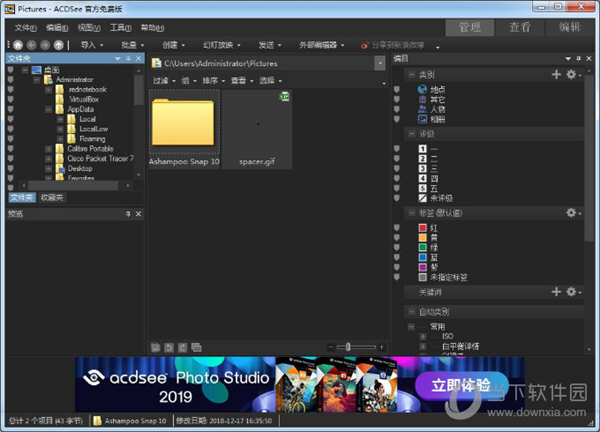Switch to the 收藏夹 favorites tab
The image size is (600, 432).
tap(52, 197)
